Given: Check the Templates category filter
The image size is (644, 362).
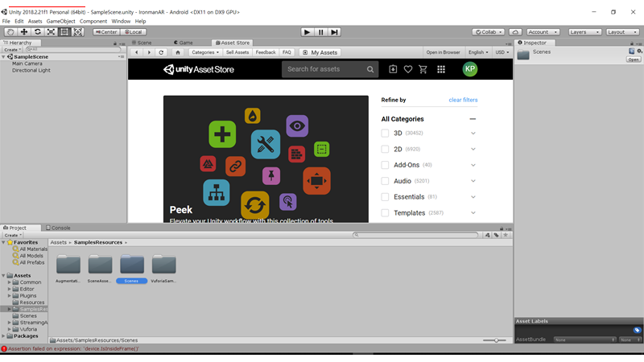Looking at the screenshot, I should pyautogui.click(x=385, y=213).
